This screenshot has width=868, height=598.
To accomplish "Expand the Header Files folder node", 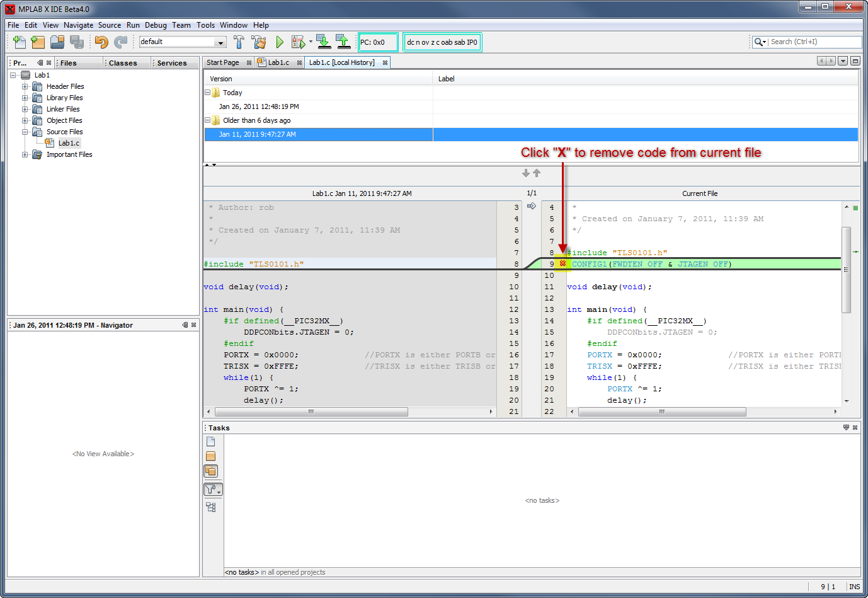I will tap(25, 86).
